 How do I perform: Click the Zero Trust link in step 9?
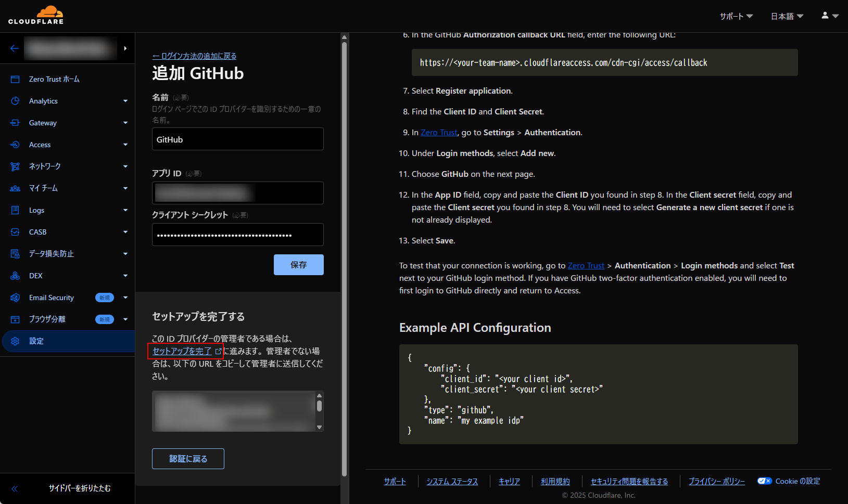(439, 133)
